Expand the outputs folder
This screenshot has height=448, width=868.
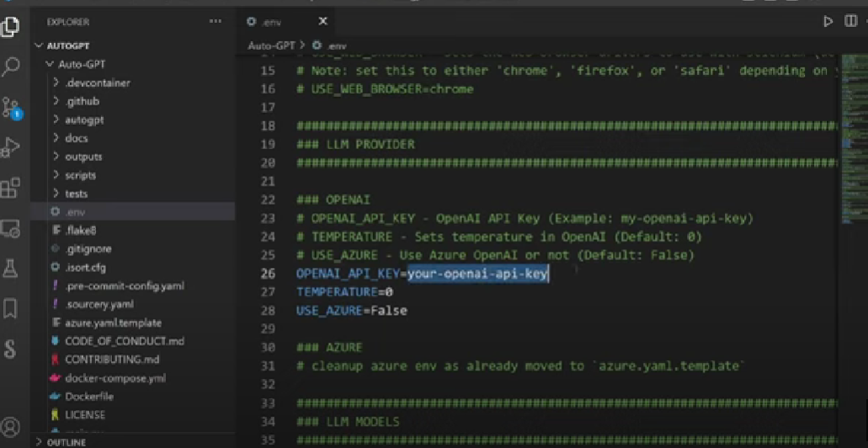(83, 157)
